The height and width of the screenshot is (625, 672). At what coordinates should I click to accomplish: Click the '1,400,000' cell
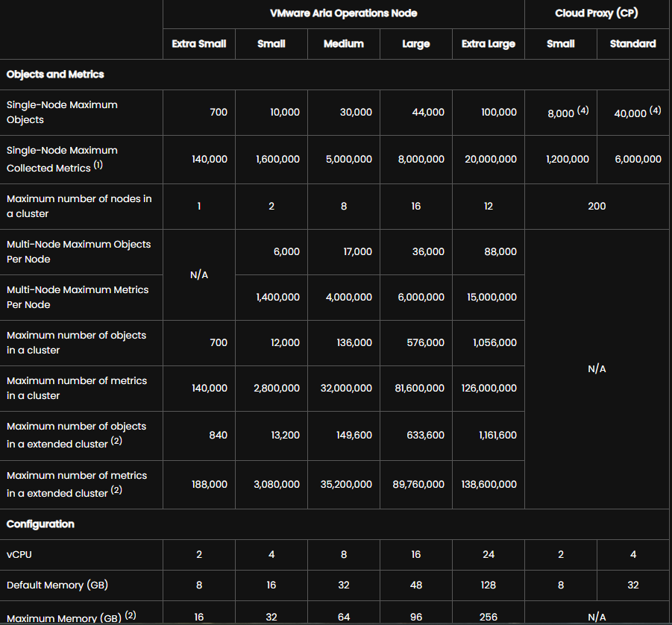tap(277, 297)
